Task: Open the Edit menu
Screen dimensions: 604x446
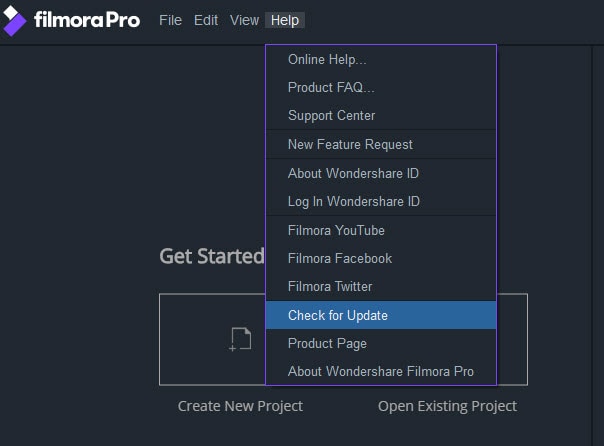Action: 206,20
